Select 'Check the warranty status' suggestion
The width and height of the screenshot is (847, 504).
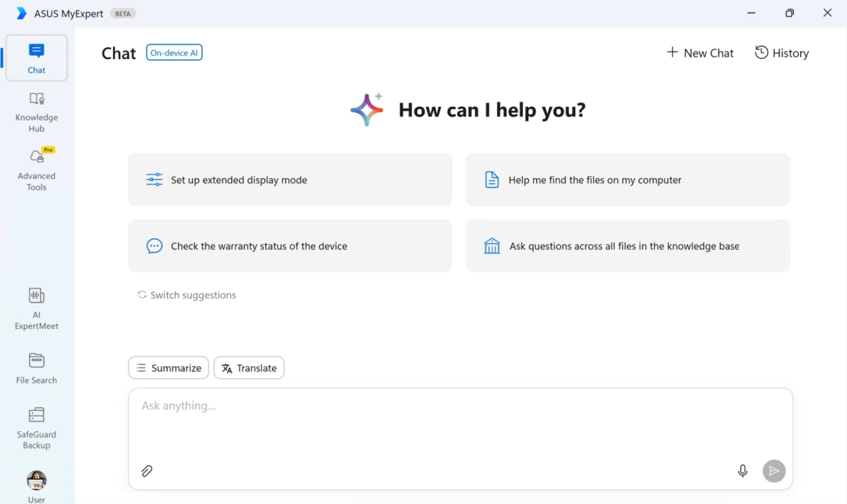coord(290,246)
